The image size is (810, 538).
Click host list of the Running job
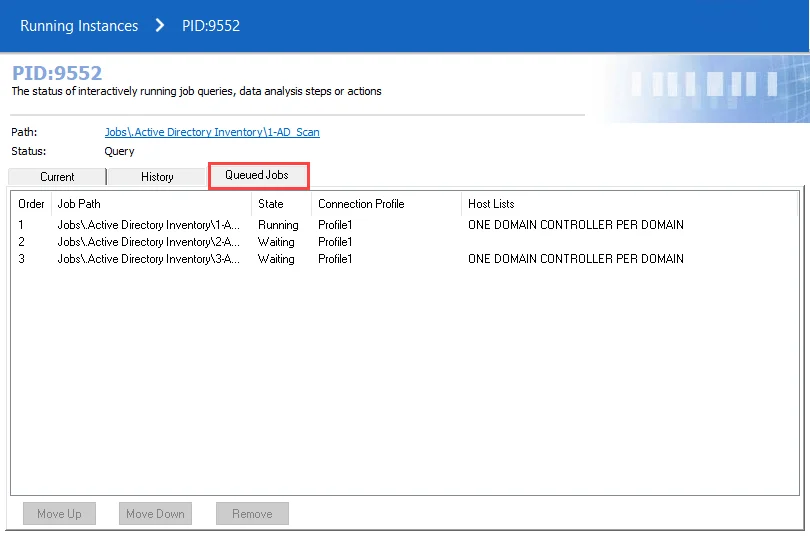pos(575,225)
